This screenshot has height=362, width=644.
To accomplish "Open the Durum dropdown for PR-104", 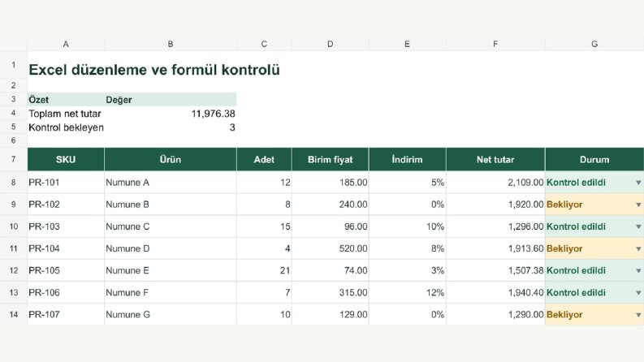I will (638, 248).
